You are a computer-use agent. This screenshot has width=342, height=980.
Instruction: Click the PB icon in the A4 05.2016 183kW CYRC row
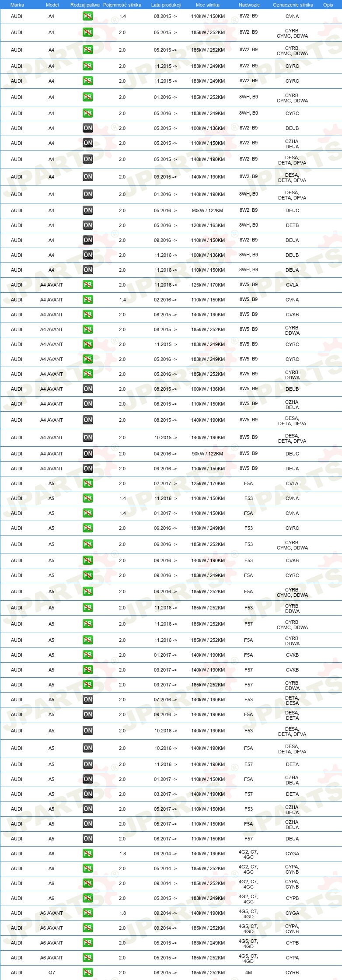87,113
